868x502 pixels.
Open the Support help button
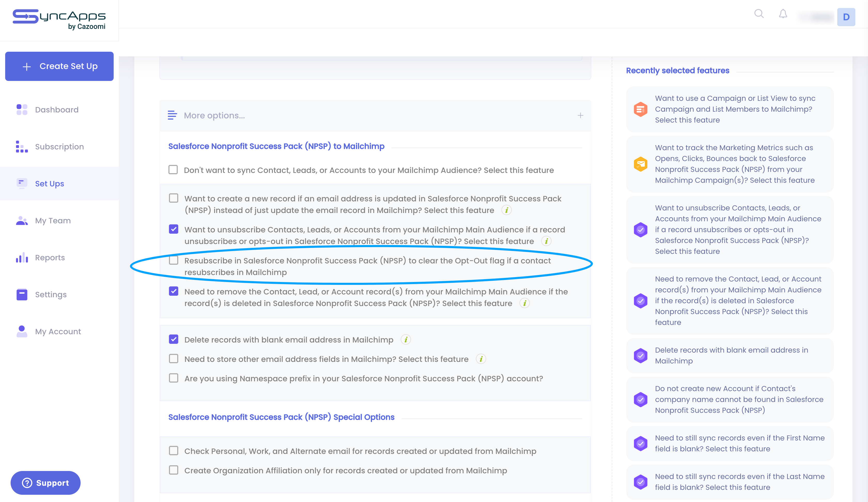tap(45, 483)
